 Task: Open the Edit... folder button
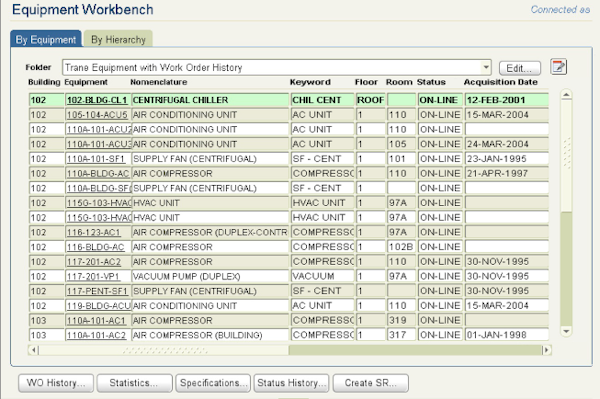click(x=520, y=68)
